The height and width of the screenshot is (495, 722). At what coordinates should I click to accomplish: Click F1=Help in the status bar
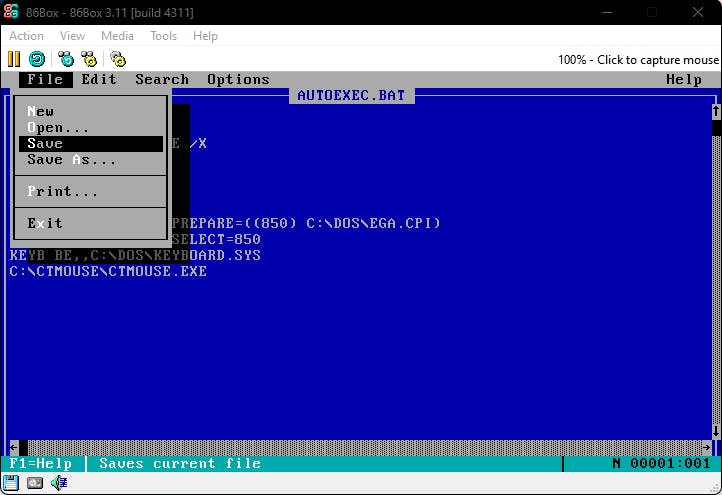click(x=41, y=464)
